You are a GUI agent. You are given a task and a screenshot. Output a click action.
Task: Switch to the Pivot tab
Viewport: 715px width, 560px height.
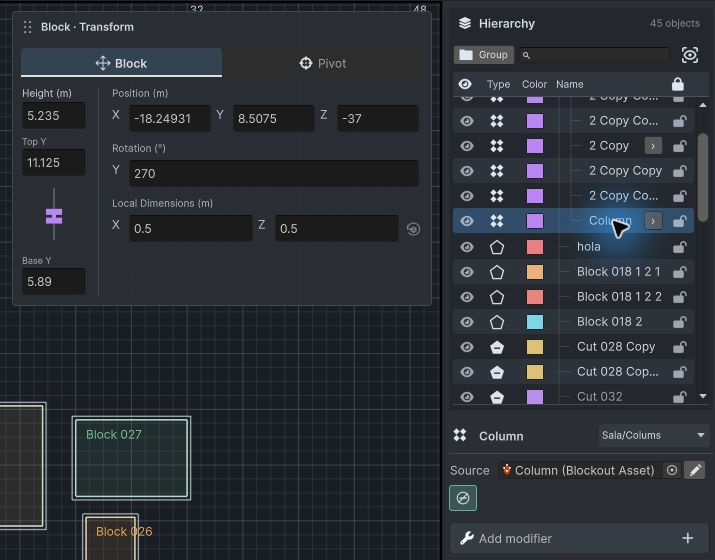[323, 63]
